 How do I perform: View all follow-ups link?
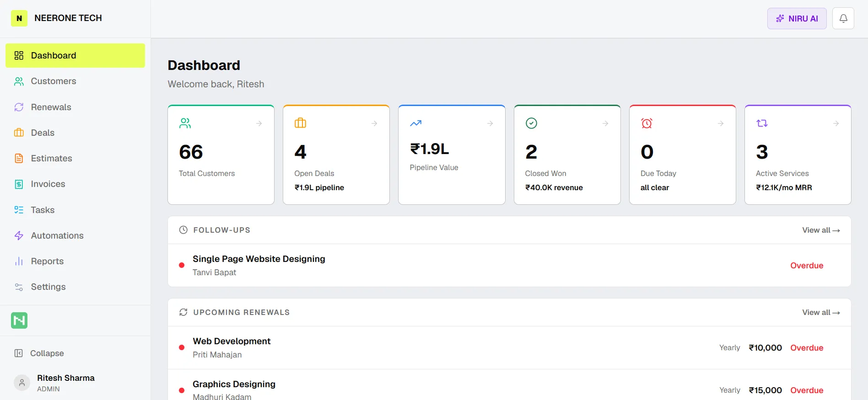821,230
